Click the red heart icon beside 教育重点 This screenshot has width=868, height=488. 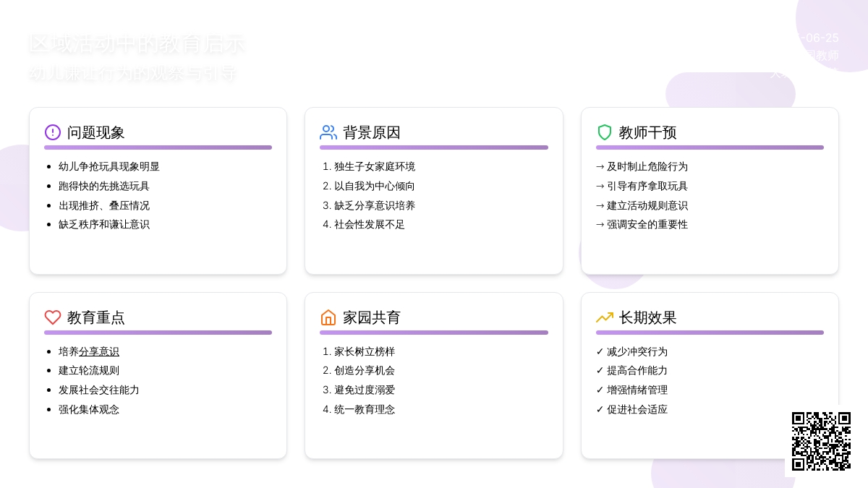(x=53, y=317)
